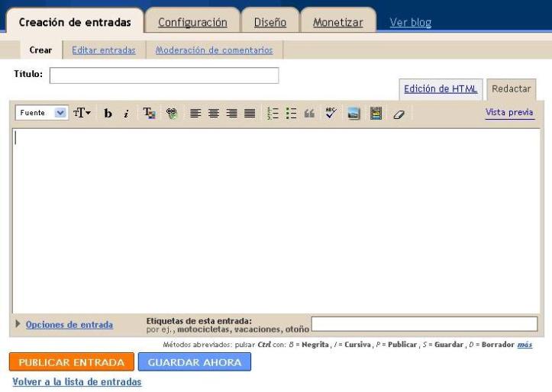
Task: Open the font size tool
Action: pyautogui.click(x=82, y=113)
